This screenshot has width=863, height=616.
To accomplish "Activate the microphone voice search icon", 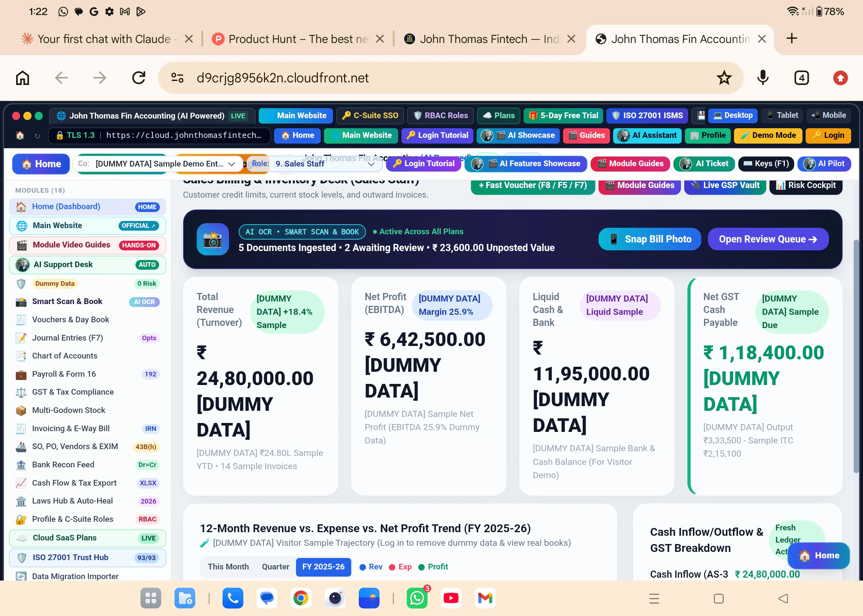I will pos(763,78).
